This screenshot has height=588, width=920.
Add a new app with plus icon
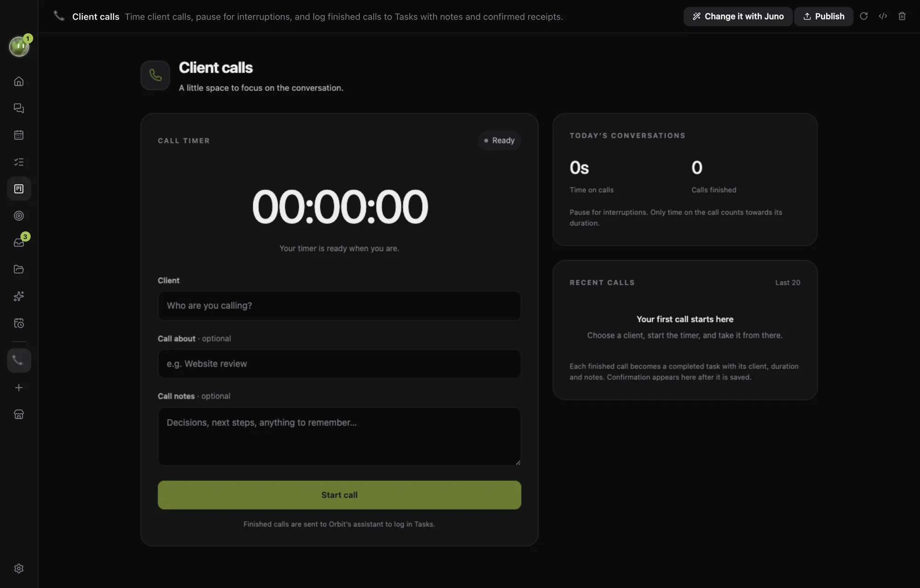pos(19,388)
